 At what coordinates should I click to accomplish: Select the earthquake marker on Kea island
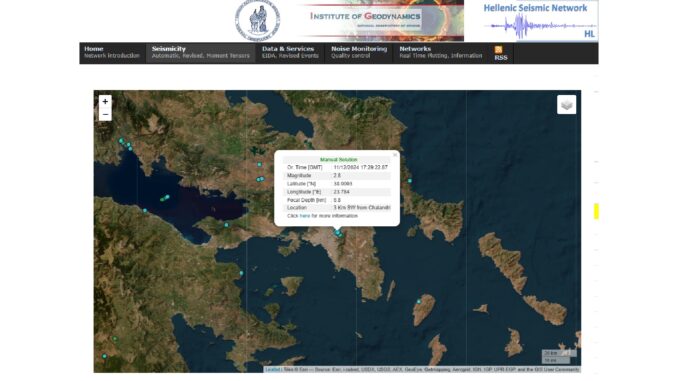point(419,301)
